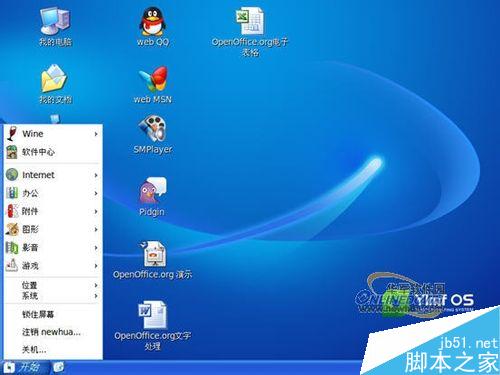The image size is (500, 375).
Task: Open OpenOffice.org 演示 presentation icon
Action: [x=153, y=254]
